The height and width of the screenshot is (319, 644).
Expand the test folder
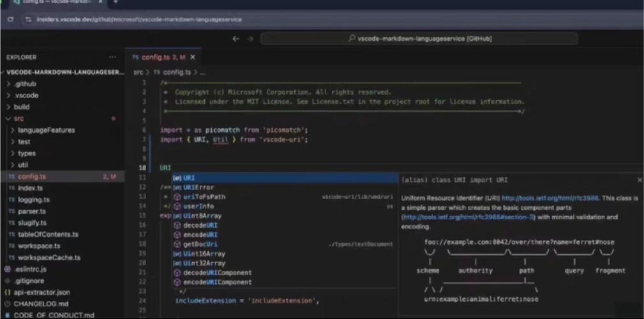63,142
